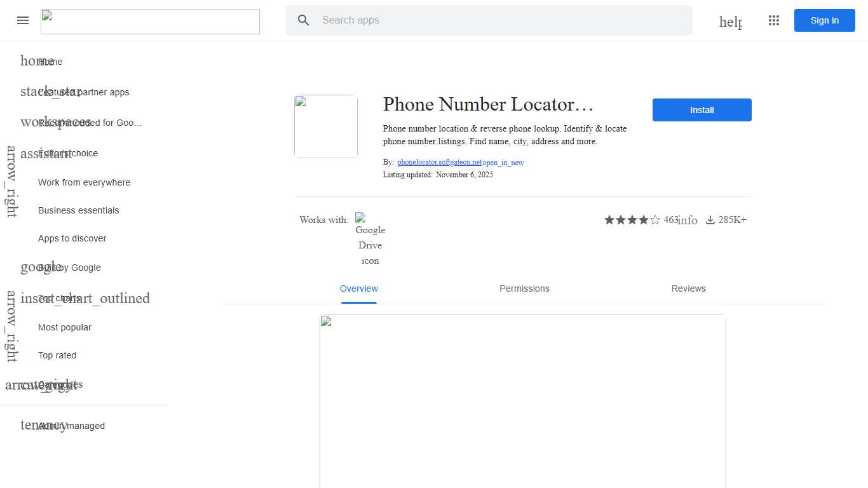
Task: Select Editor's choice in the sidebar
Action: (67, 153)
